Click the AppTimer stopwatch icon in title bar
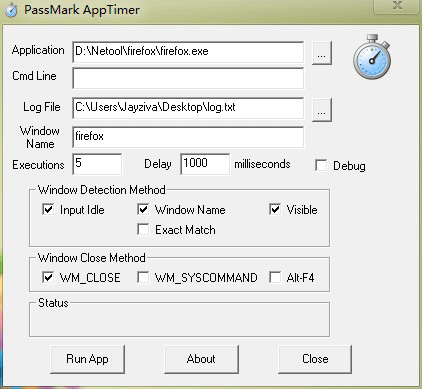Viewport: 422px width, 389px height. [11, 10]
